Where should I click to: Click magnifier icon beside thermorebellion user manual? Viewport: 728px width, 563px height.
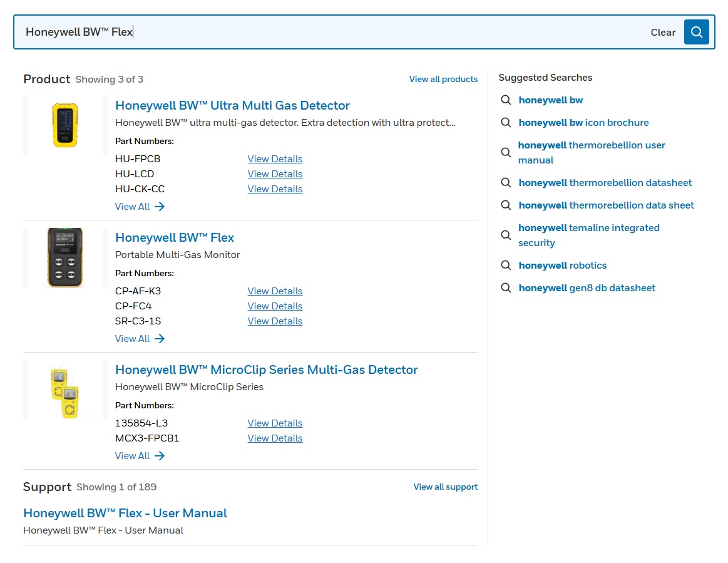tap(506, 152)
